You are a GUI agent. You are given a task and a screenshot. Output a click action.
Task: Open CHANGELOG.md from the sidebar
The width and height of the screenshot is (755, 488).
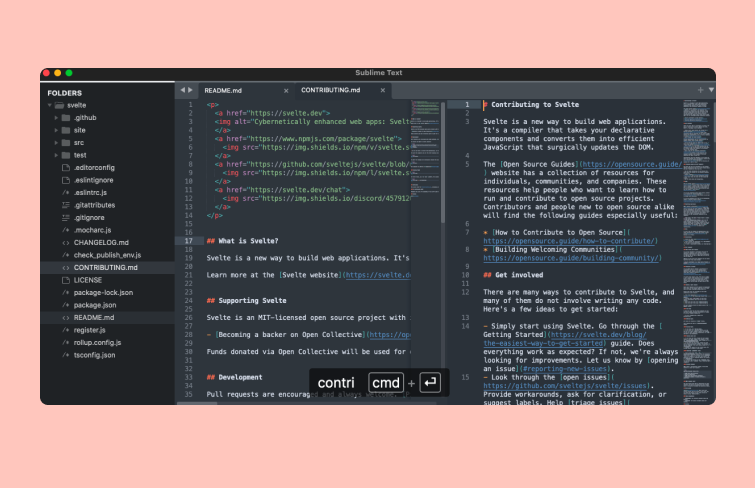(x=101, y=243)
